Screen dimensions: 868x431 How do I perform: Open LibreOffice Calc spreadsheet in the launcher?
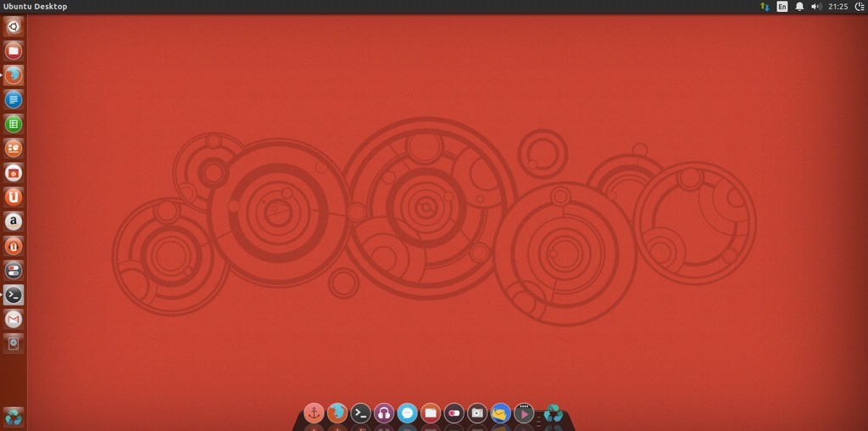tap(14, 124)
